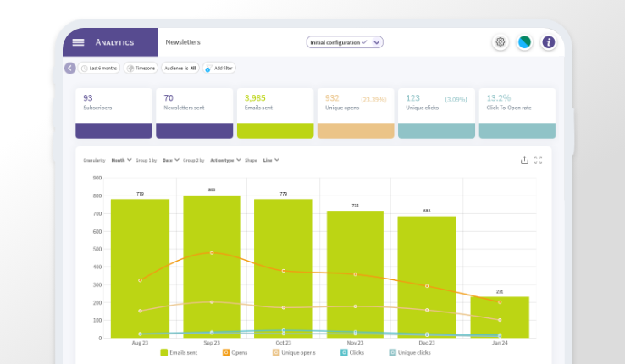Open the Group 2 by Action type dropdown
Viewport: 625px width, 364px height.
[x=225, y=160]
